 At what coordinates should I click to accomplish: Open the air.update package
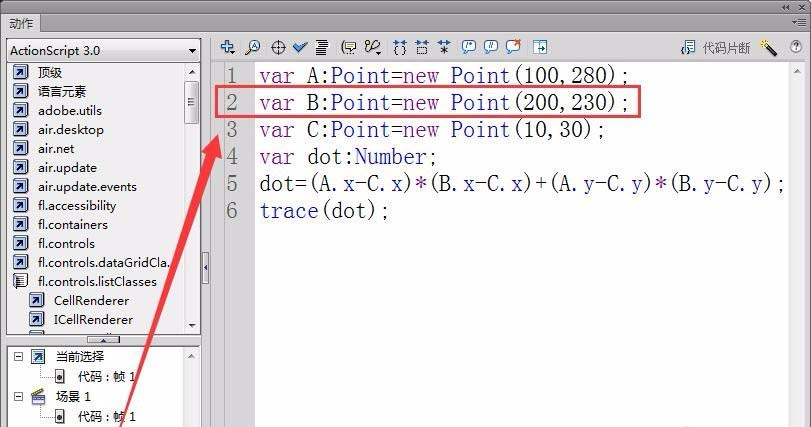(67, 168)
